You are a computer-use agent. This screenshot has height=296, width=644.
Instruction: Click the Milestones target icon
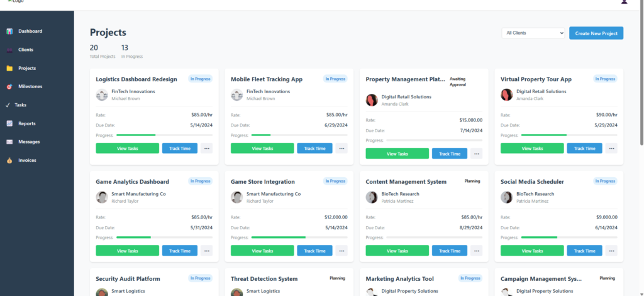(x=9, y=86)
